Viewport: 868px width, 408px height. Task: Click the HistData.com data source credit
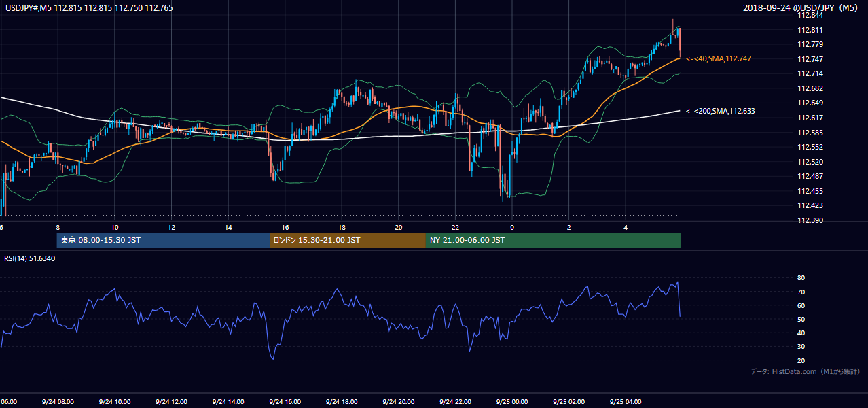click(x=805, y=371)
